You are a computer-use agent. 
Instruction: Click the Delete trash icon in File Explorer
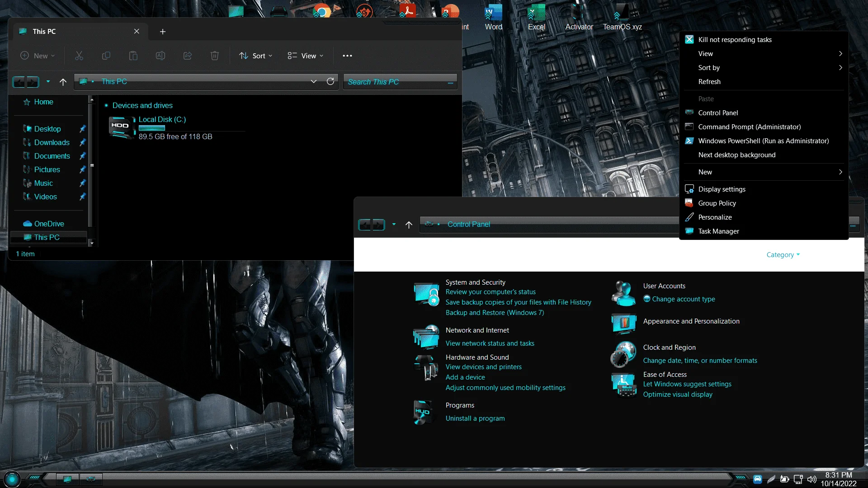[x=215, y=56]
